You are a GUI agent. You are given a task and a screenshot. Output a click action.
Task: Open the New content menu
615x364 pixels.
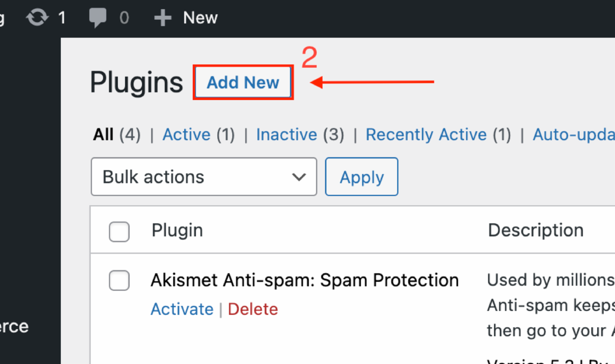200,18
